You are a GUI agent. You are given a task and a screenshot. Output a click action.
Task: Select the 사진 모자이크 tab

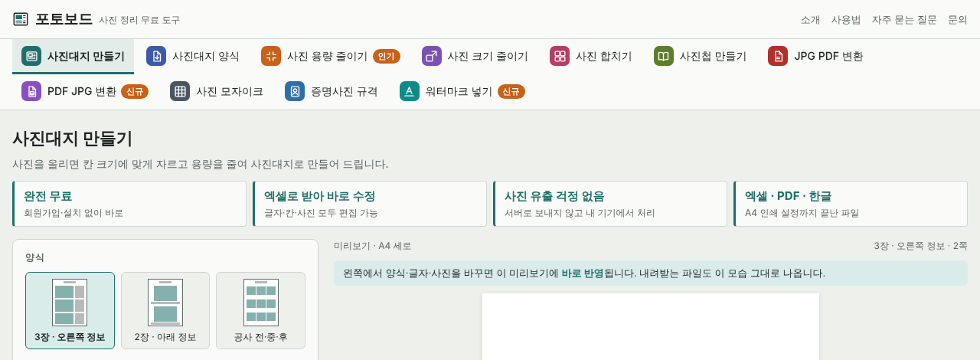tap(217, 91)
